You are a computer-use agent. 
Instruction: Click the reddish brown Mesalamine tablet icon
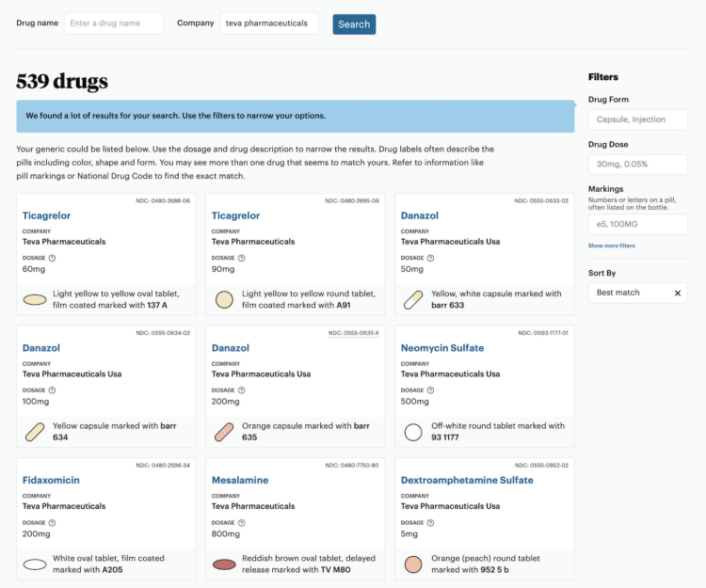[224, 564]
